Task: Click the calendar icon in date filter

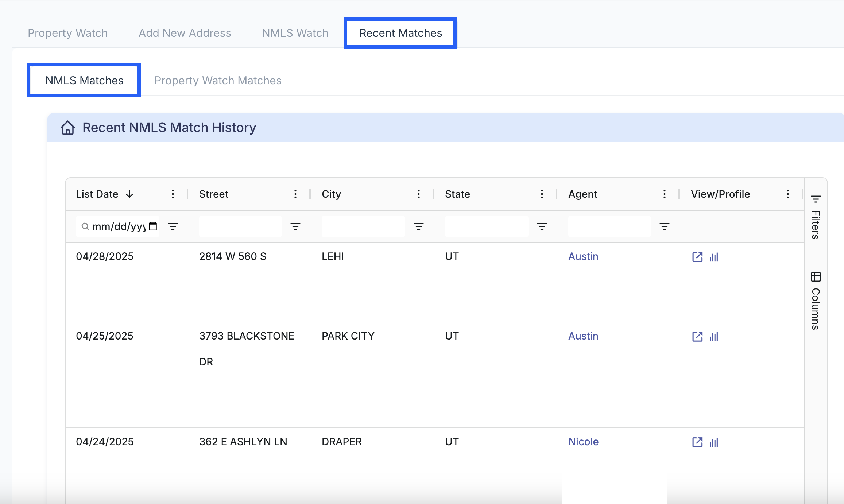Action: (153, 226)
